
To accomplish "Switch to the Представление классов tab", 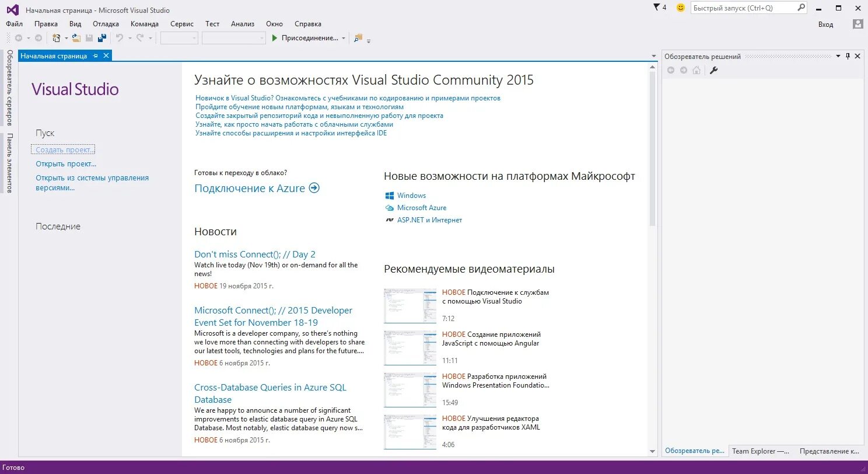I will click(829, 451).
